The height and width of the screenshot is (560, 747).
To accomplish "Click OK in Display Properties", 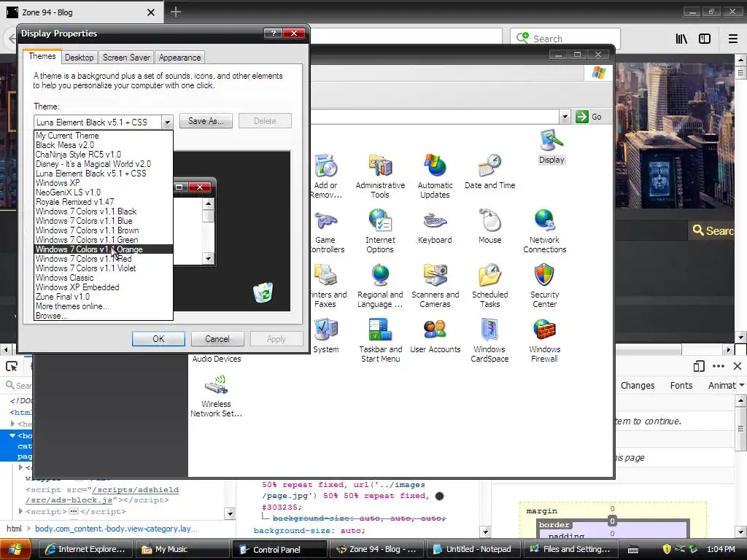I will (158, 338).
